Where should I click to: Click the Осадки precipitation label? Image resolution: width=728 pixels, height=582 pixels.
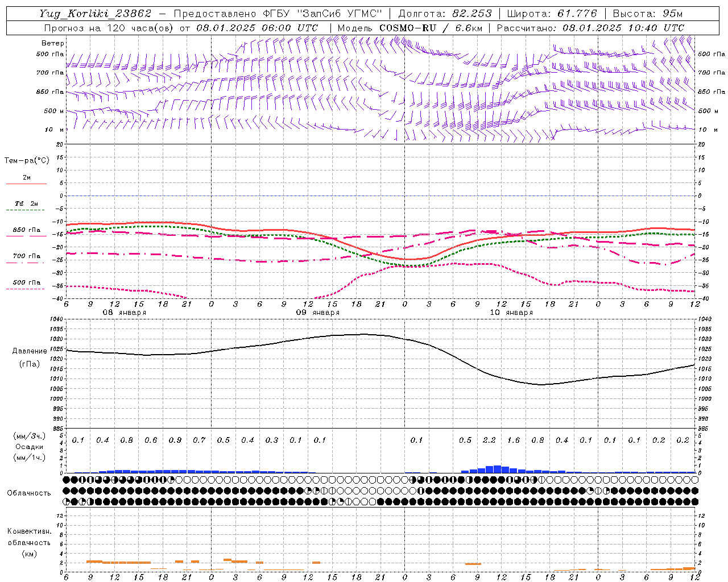point(29,447)
